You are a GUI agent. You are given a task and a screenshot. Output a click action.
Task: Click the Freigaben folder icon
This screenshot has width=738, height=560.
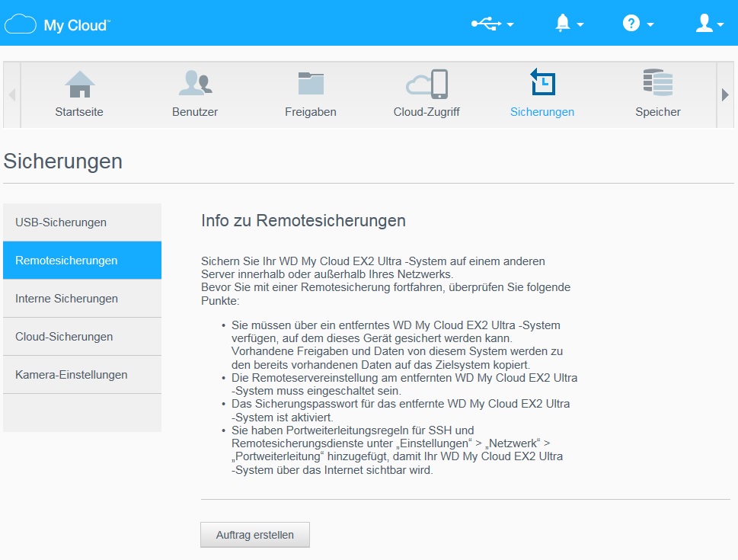pos(311,83)
